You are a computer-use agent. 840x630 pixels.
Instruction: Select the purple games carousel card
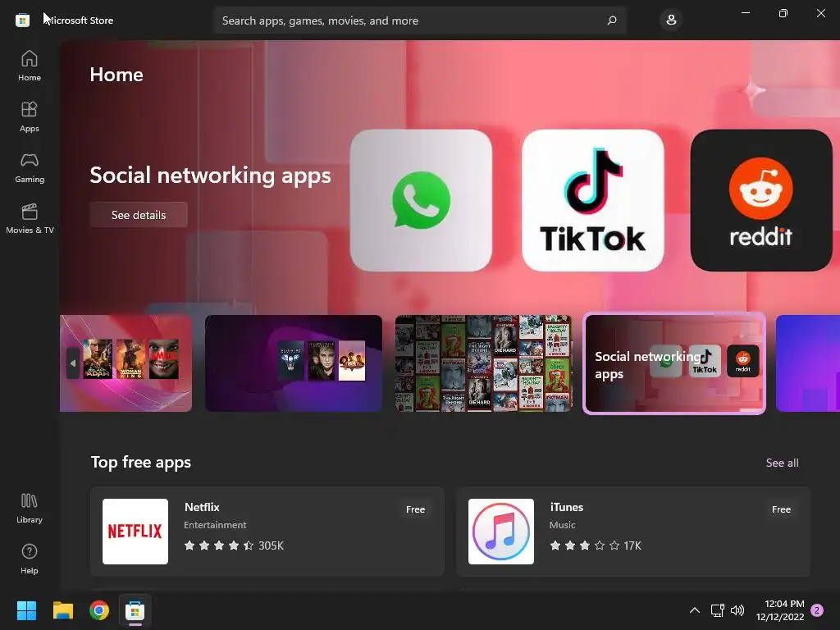tap(294, 363)
